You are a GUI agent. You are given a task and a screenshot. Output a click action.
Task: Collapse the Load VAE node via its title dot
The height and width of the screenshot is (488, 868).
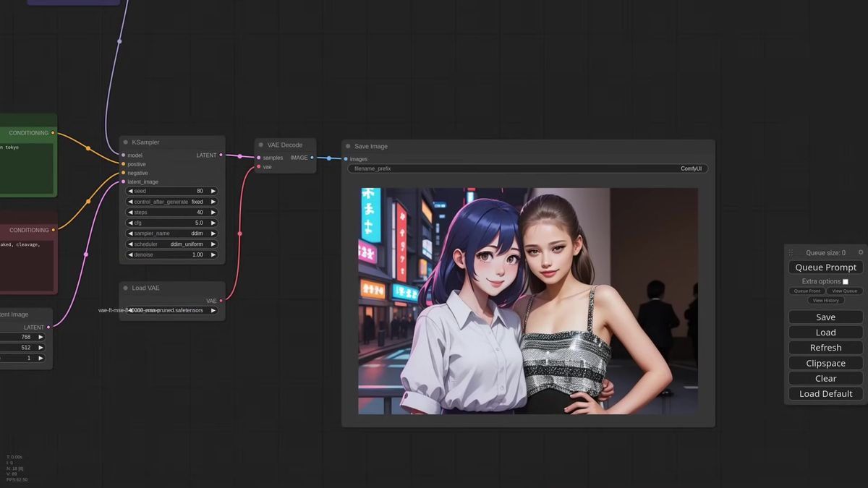(x=126, y=288)
